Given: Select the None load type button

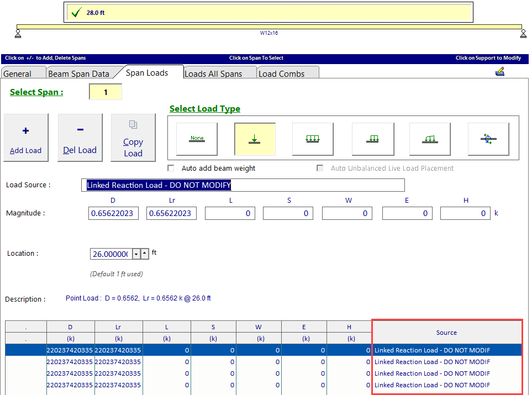Looking at the screenshot, I should point(197,139).
